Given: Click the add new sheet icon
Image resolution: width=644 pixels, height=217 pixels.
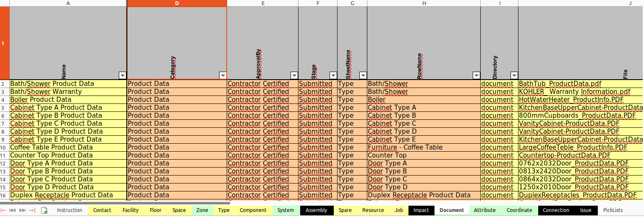Looking at the screenshot, I should [x=44, y=210].
